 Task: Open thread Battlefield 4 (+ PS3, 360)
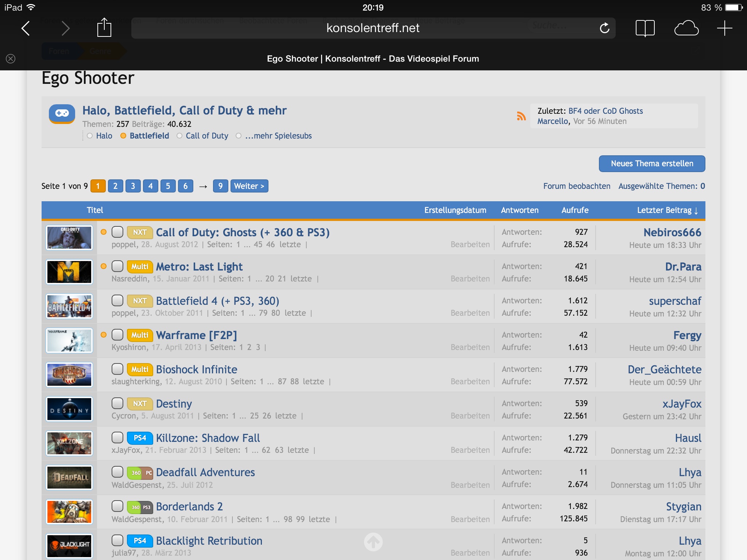click(217, 301)
